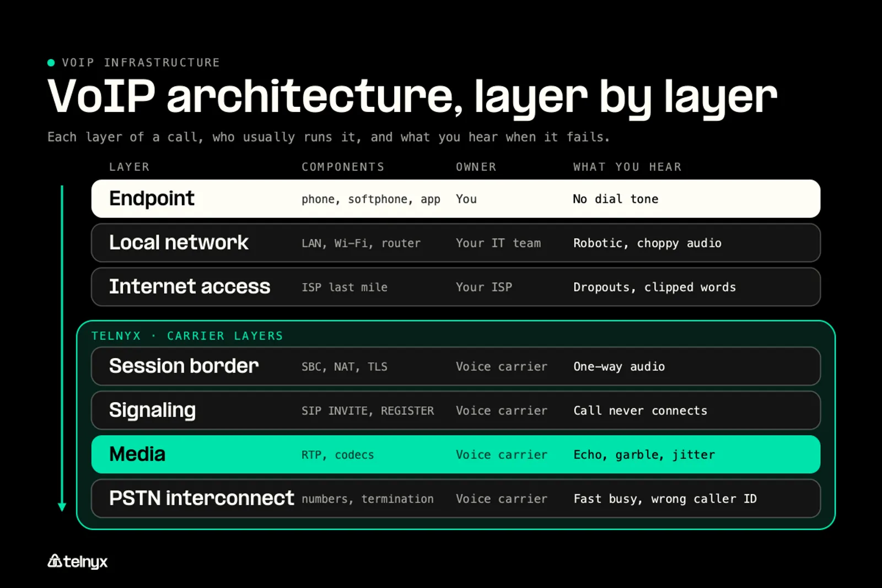Select the Media layer name

[137, 454]
